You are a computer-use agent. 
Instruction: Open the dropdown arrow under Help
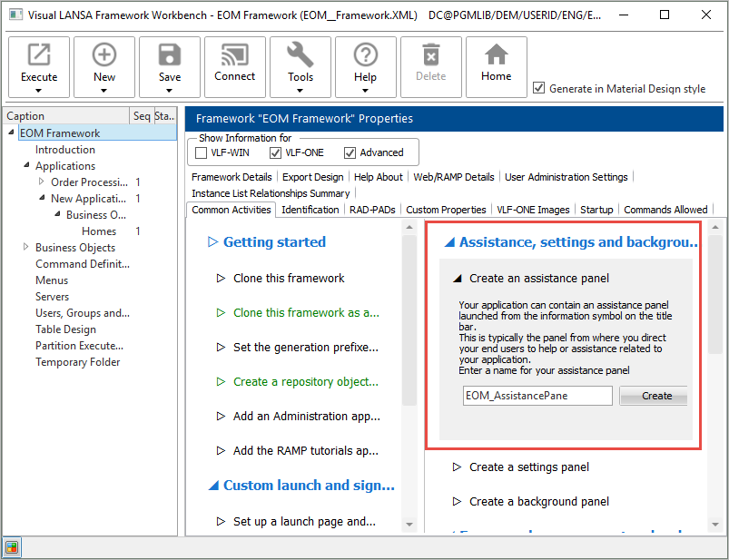point(366,91)
